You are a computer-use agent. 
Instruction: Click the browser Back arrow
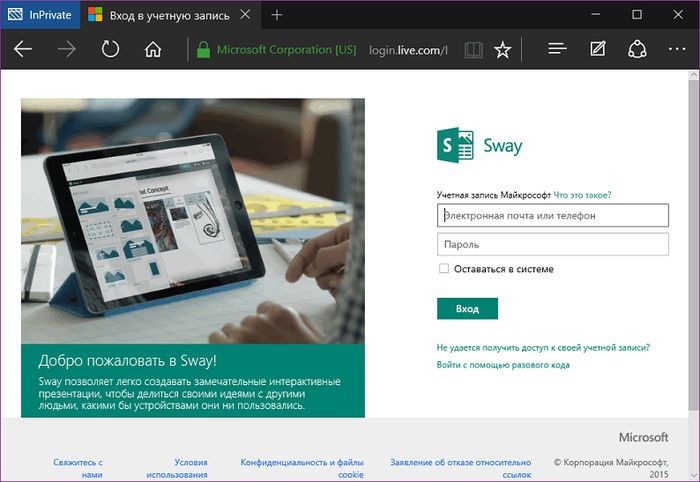coord(22,49)
